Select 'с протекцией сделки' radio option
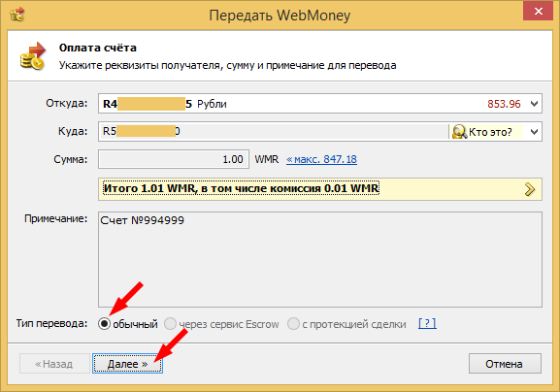Image resolution: width=560 pixels, height=392 pixels. coord(293,324)
